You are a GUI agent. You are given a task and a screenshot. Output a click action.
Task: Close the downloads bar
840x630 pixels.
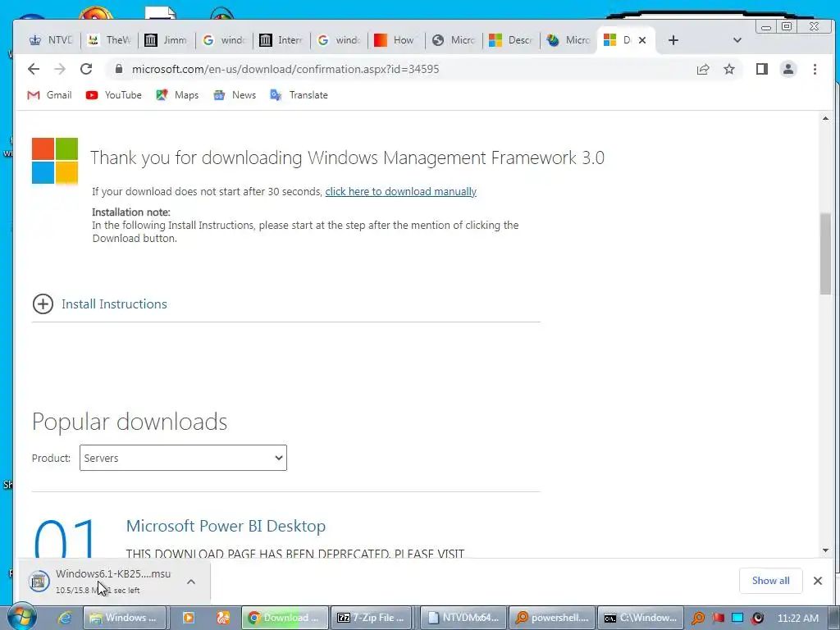818,581
